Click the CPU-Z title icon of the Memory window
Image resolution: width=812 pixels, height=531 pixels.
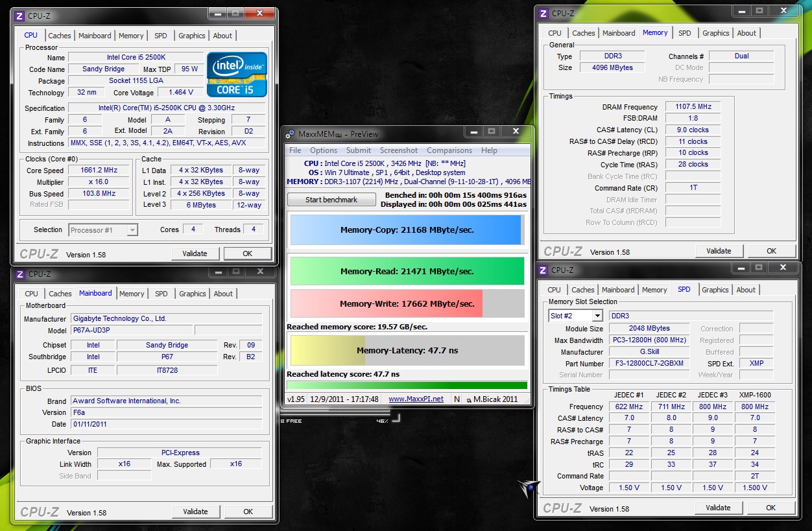pos(543,14)
